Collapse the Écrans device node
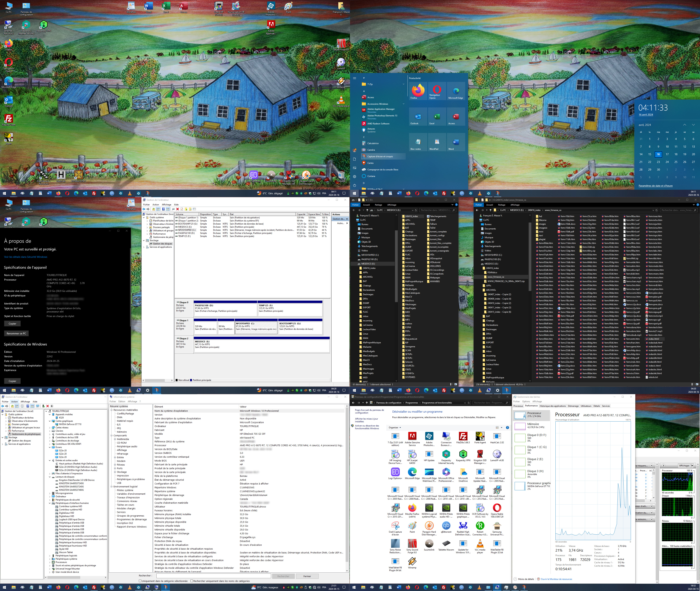The image size is (700, 591). [50, 447]
